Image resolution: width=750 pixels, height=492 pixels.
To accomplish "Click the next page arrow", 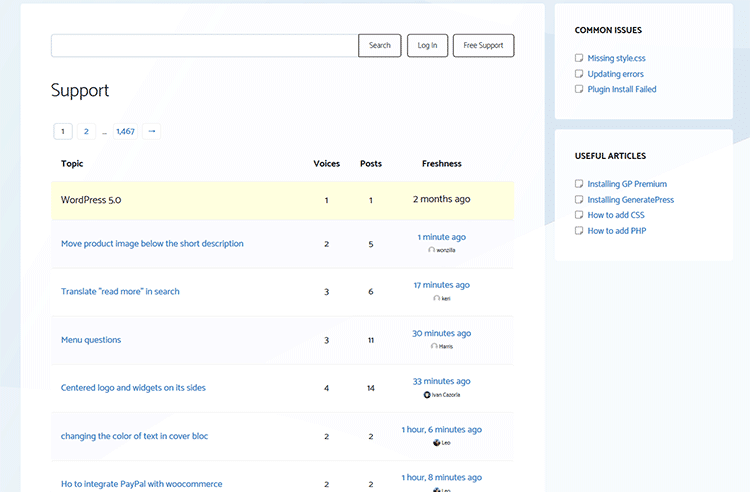I will [152, 131].
